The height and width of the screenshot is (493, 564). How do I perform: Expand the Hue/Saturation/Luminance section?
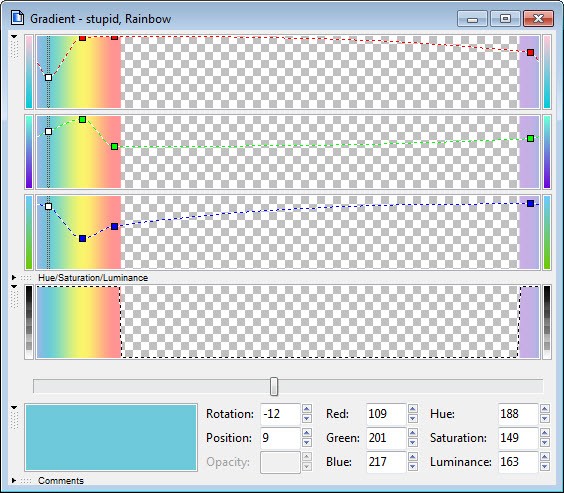tap(14, 277)
